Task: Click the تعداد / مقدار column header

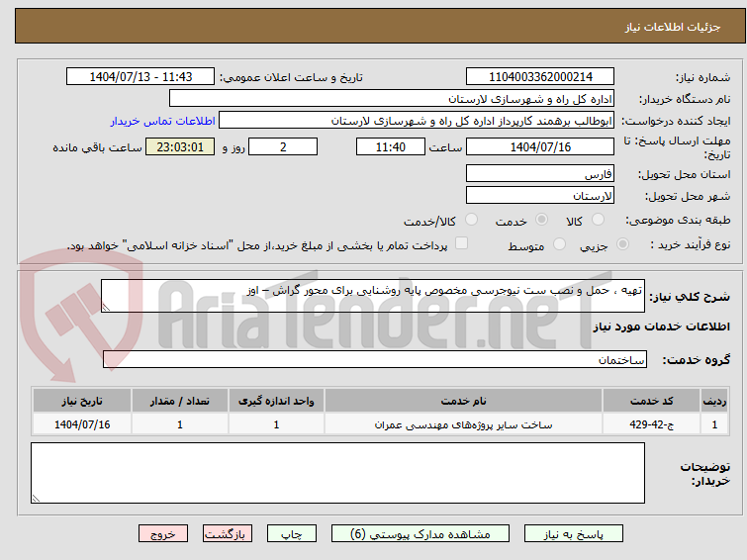Action: pyautogui.click(x=180, y=401)
